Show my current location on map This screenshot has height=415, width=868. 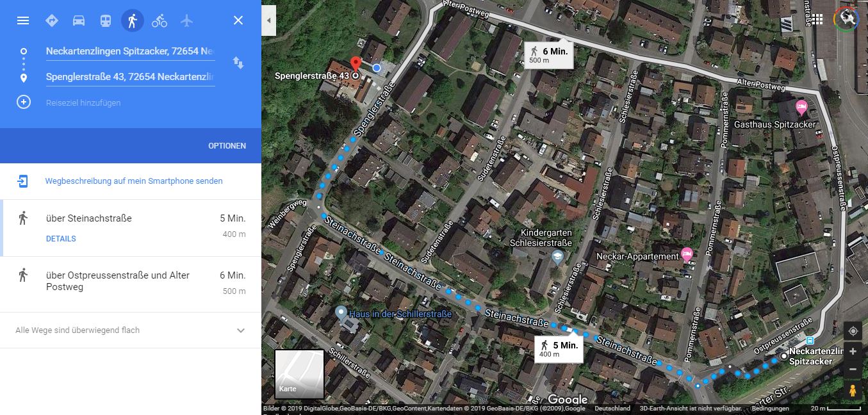click(x=853, y=331)
